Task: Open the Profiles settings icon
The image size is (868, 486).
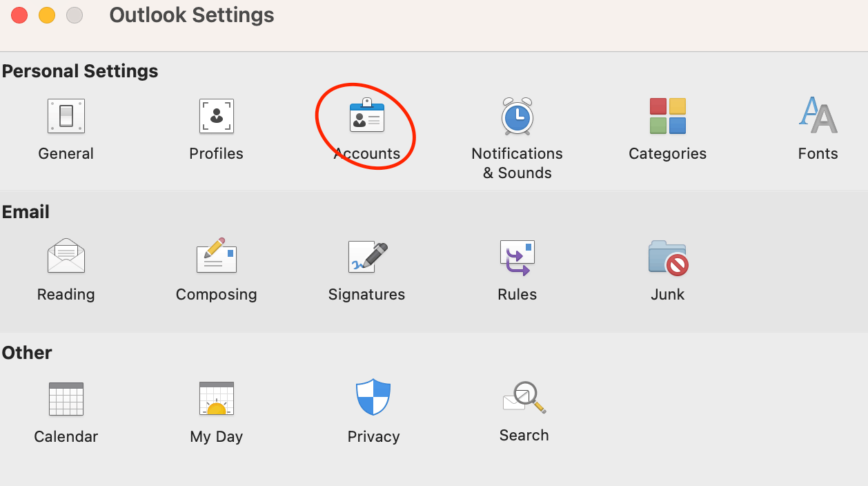Action: pyautogui.click(x=217, y=116)
